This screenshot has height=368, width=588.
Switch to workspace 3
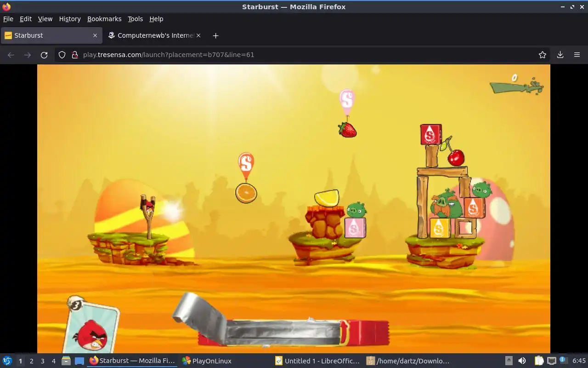[x=42, y=361]
